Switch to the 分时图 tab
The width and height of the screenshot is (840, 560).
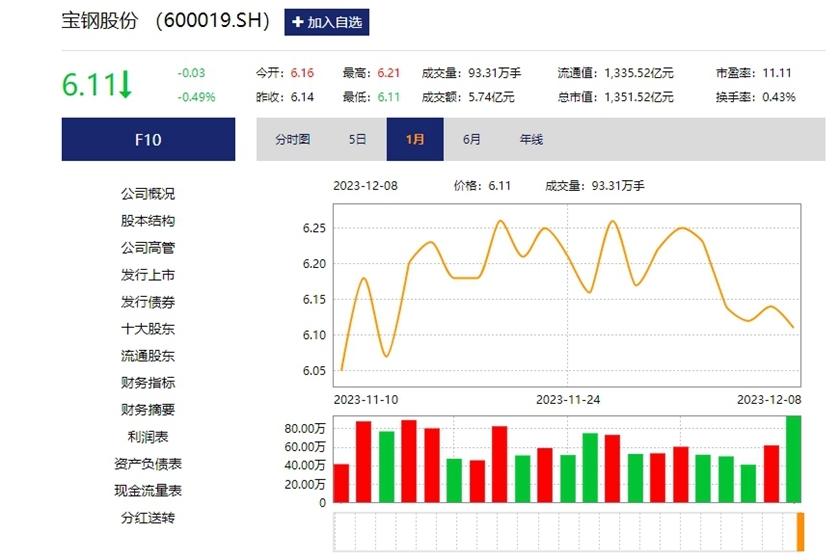pos(292,139)
